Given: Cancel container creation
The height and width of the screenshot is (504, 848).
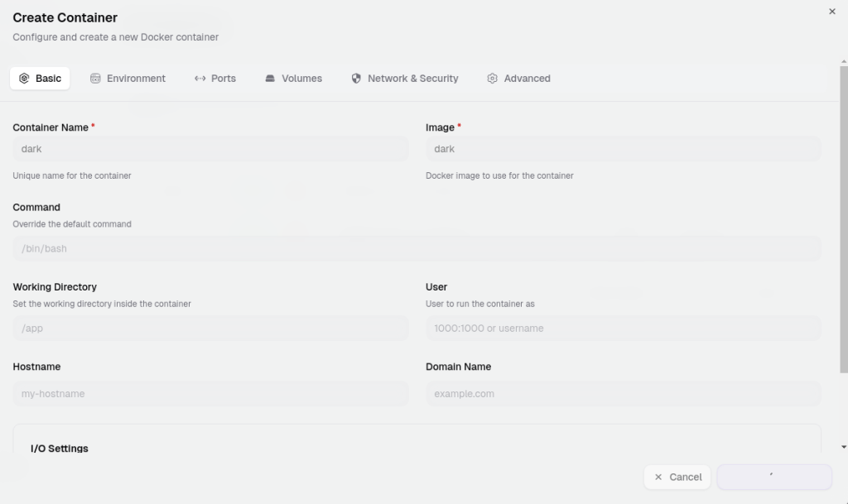Looking at the screenshot, I should [677, 477].
